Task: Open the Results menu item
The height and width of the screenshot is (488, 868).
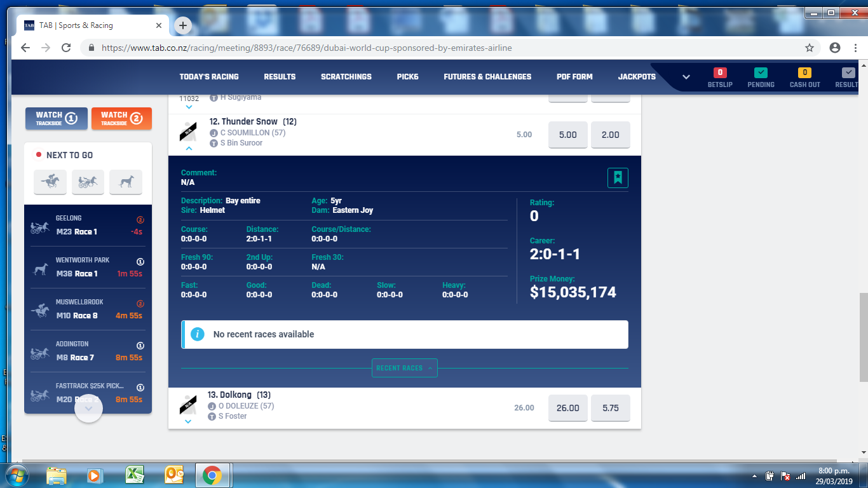Action: tap(280, 77)
